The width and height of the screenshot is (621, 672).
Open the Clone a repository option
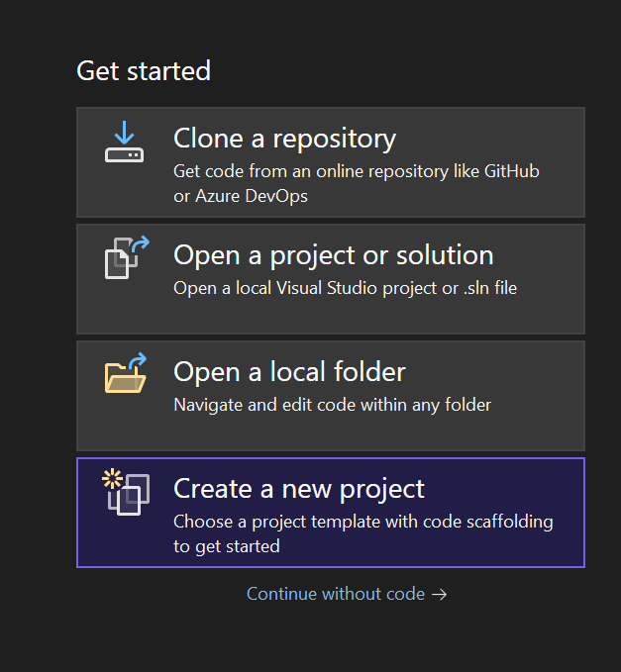tap(331, 162)
